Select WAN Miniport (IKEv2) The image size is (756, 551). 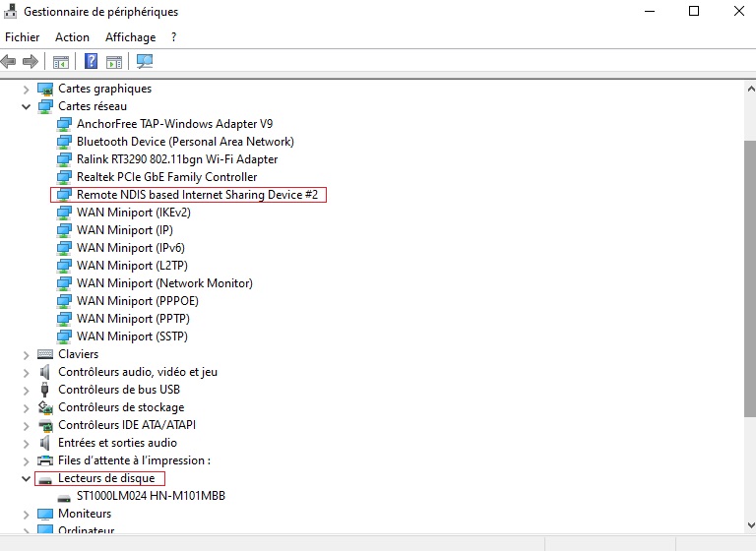[134, 213]
